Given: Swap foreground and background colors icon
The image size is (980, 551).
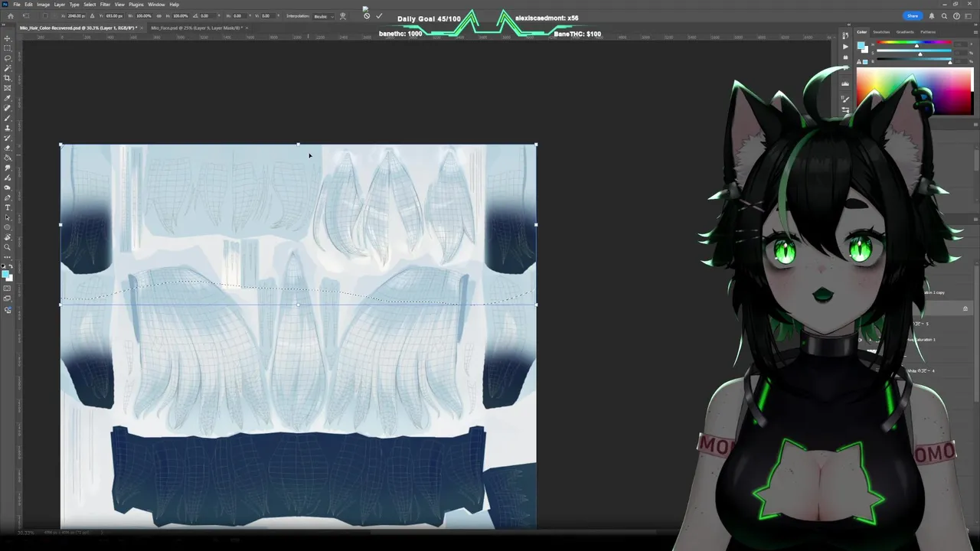Looking at the screenshot, I should (11, 266).
